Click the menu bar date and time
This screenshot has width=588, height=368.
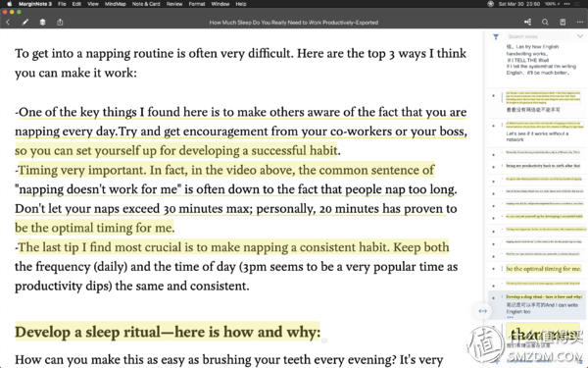(519, 4)
